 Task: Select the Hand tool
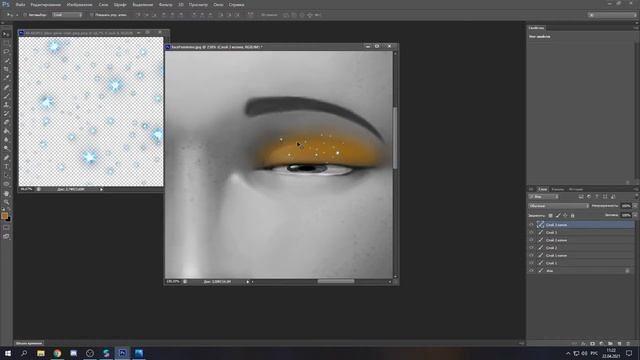[6, 193]
